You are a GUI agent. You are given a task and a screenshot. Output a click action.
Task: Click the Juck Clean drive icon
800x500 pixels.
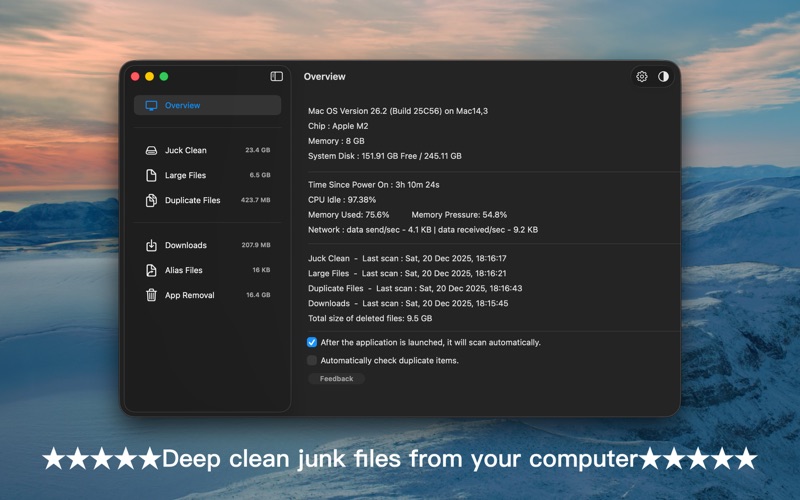pyautogui.click(x=152, y=151)
